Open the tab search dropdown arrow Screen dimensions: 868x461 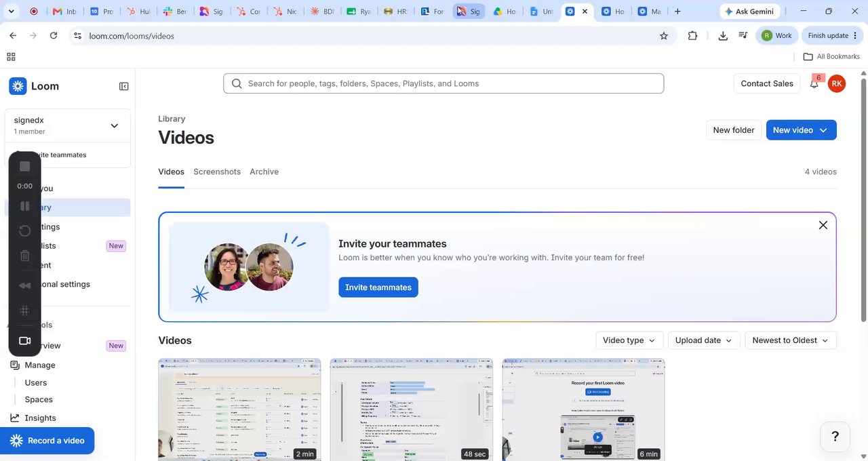(11, 12)
